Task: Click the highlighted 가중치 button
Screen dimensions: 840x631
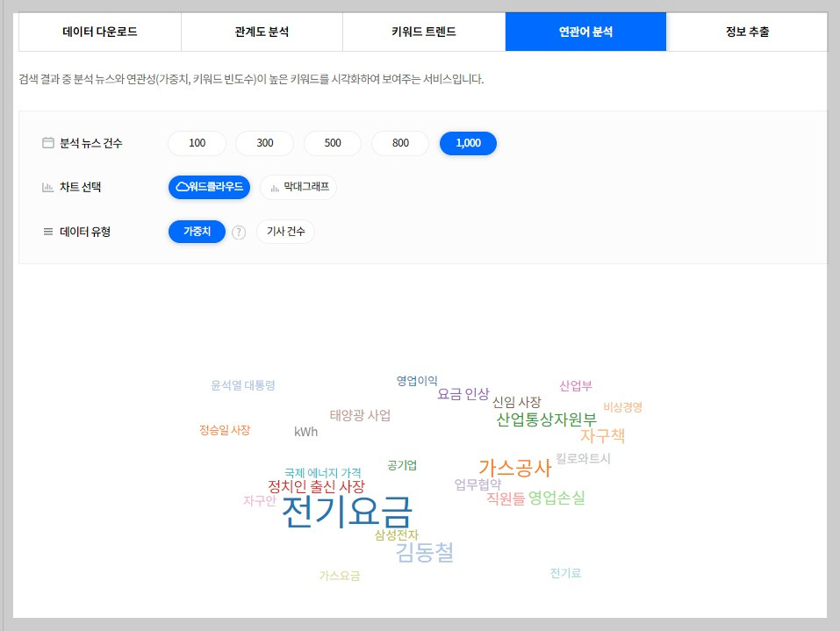Action: pos(197,231)
